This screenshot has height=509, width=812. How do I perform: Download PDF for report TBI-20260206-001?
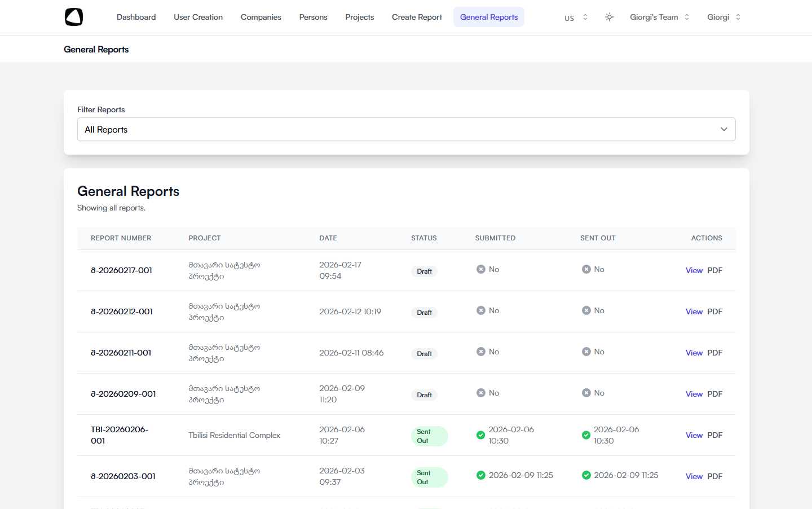[x=714, y=435]
